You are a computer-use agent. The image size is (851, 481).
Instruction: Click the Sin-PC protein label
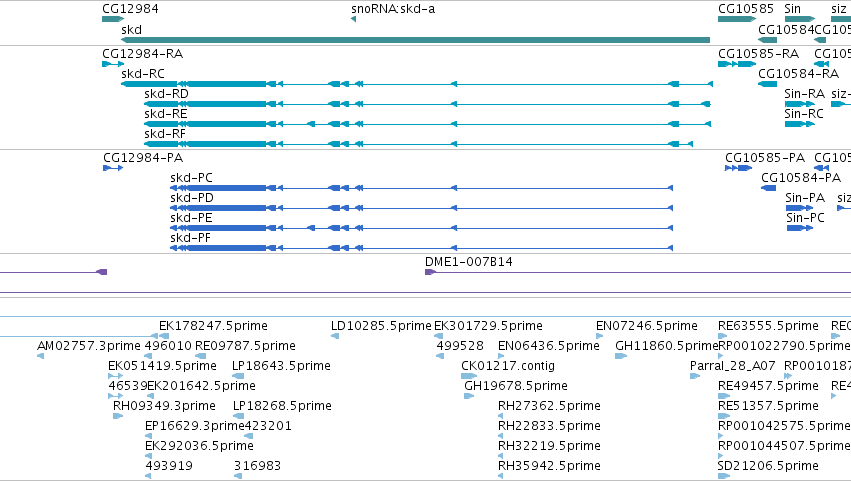point(805,218)
